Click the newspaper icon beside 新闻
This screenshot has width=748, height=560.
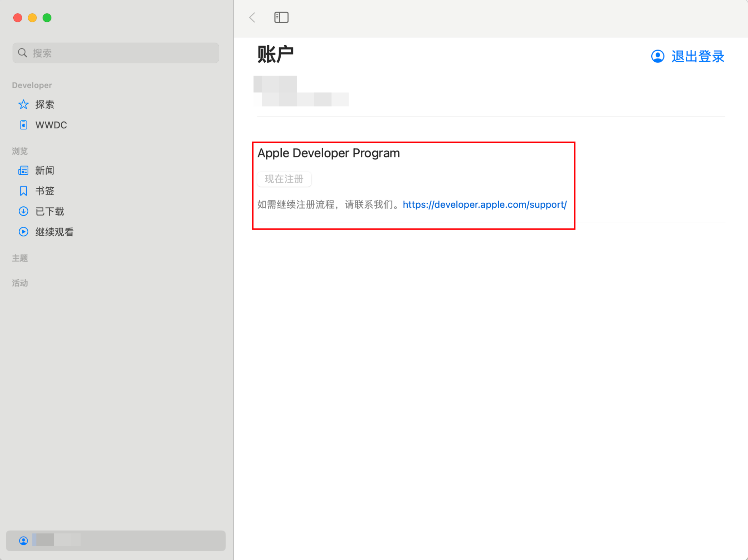pos(23,170)
